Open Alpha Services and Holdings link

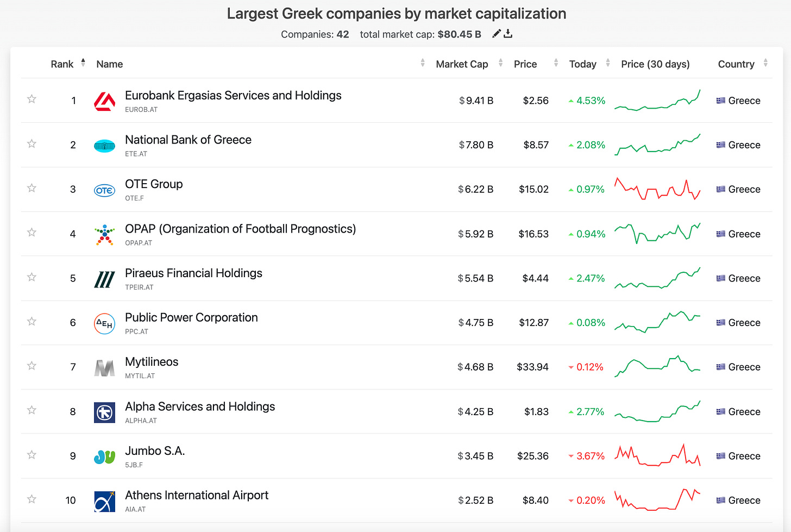coord(200,406)
